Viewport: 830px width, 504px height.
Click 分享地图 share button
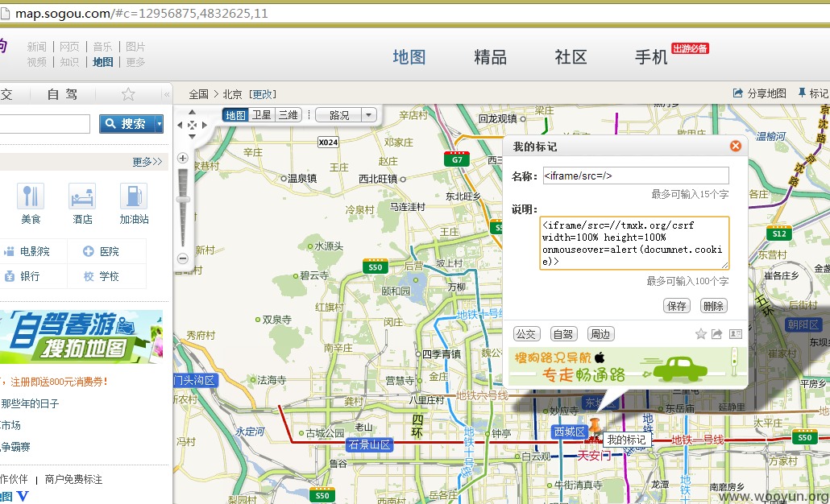coord(760,93)
